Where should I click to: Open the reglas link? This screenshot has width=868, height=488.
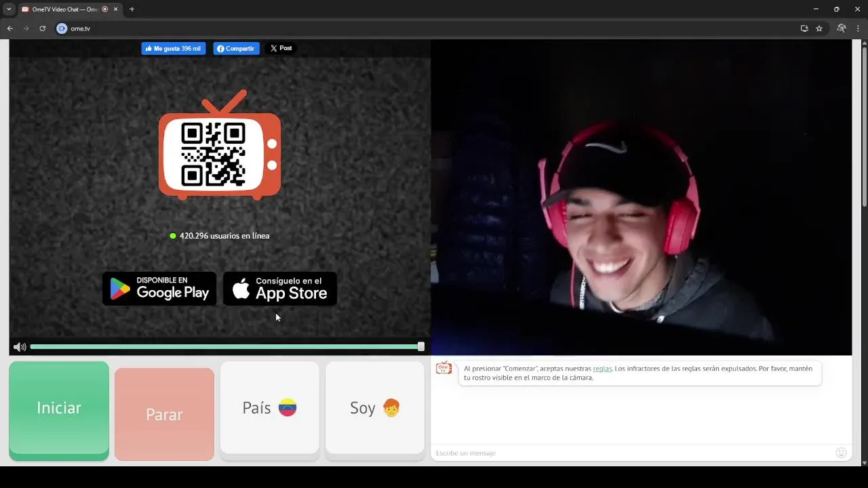coord(602,369)
